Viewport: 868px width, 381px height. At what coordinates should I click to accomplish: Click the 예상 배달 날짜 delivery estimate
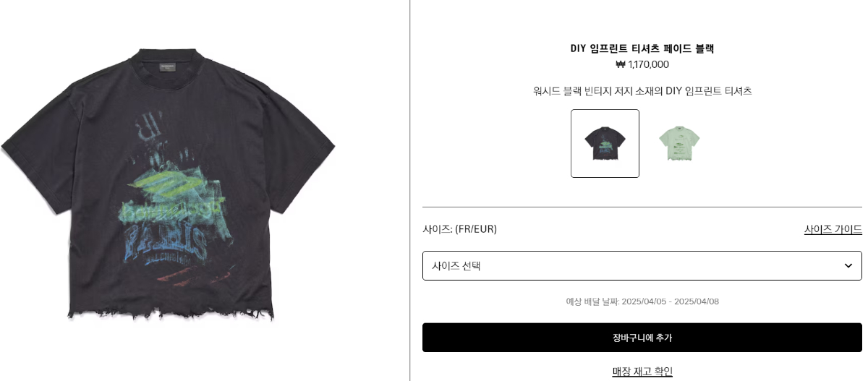pyautogui.click(x=642, y=301)
